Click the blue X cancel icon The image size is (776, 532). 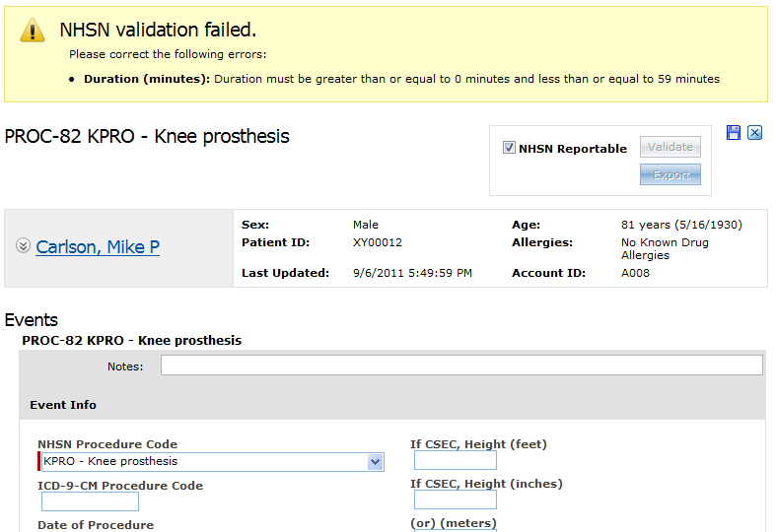pyautogui.click(x=754, y=132)
